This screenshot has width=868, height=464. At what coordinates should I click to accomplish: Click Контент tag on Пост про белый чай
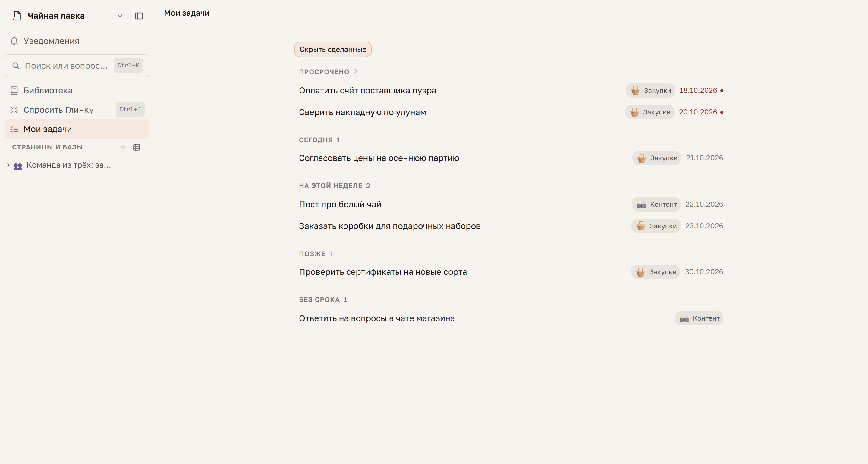point(656,205)
